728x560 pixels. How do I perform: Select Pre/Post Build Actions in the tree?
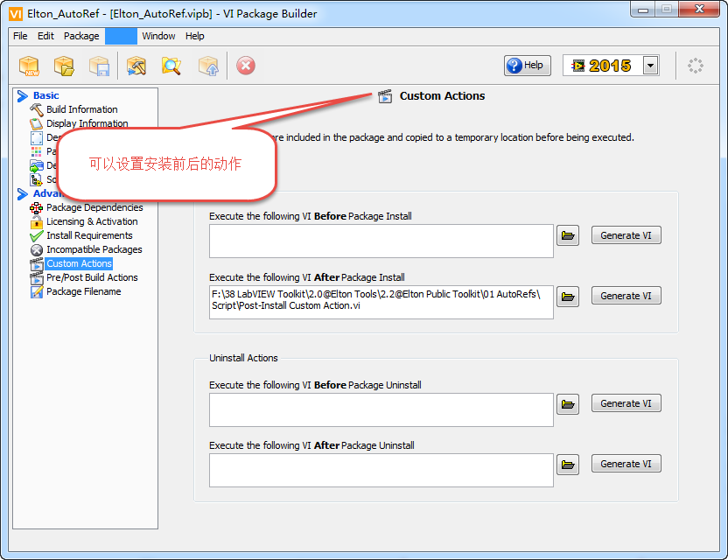pyautogui.click(x=92, y=277)
